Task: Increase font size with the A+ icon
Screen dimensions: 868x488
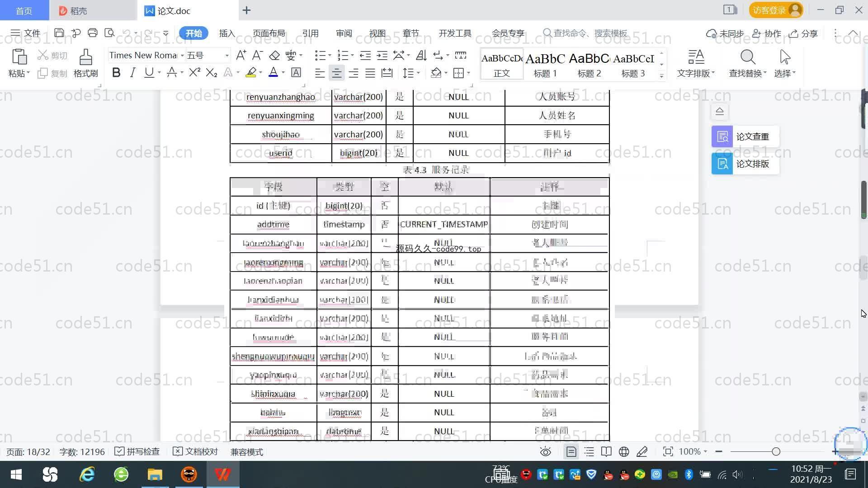Action: pyautogui.click(x=241, y=56)
